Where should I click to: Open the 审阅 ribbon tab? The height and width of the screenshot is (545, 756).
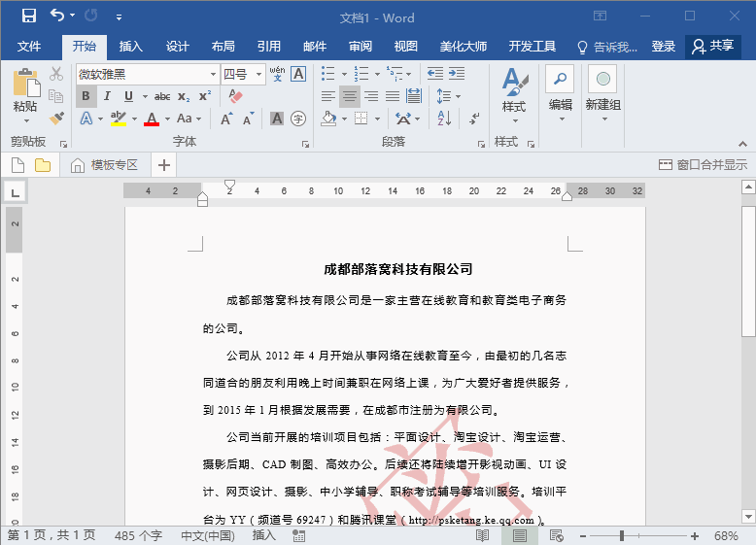pos(361,47)
